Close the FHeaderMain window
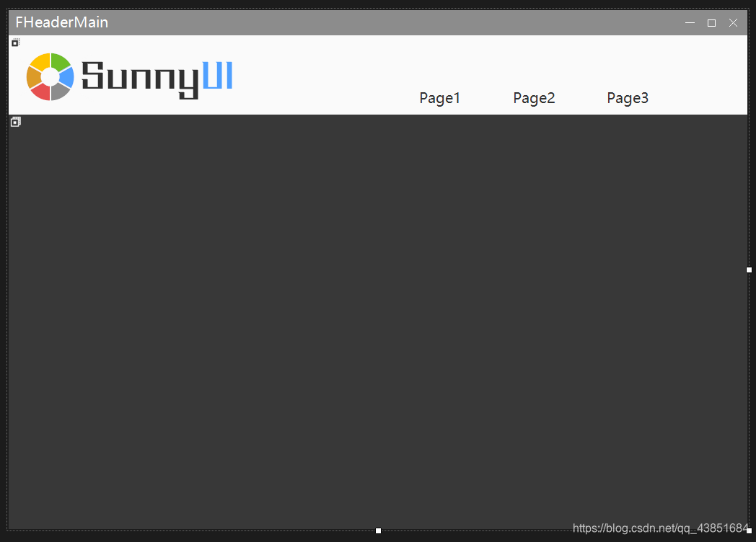 tap(733, 22)
